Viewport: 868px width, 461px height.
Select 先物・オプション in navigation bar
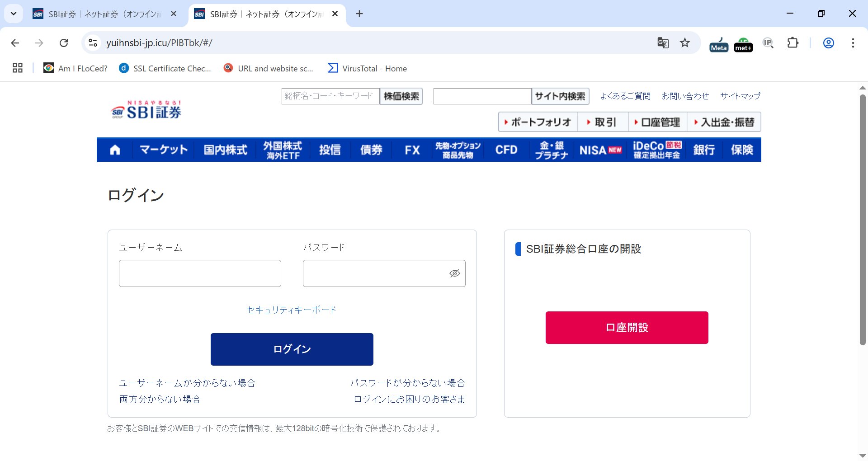click(x=458, y=150)
